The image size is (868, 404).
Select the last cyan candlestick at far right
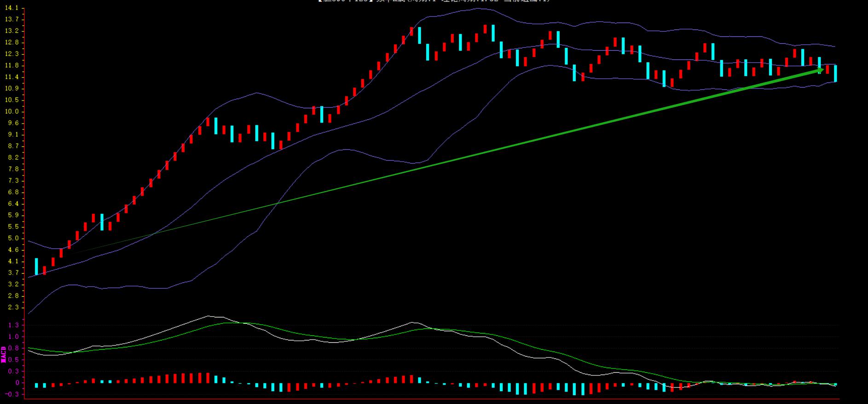click(x=835, y=74)
